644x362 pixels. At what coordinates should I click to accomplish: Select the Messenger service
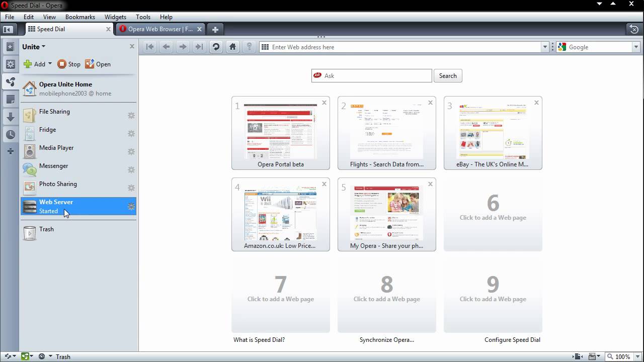pyautogui.click(x=78, y=170)
